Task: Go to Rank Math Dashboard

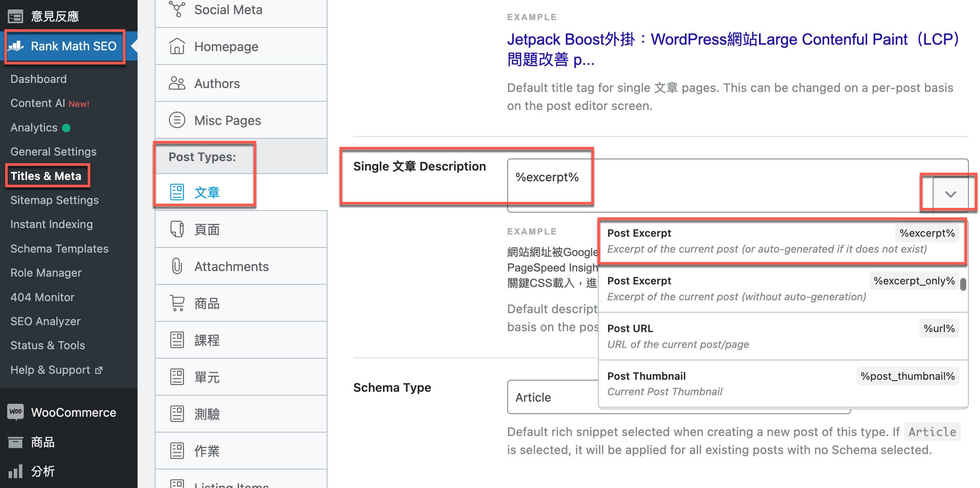Action: [39, 79]
